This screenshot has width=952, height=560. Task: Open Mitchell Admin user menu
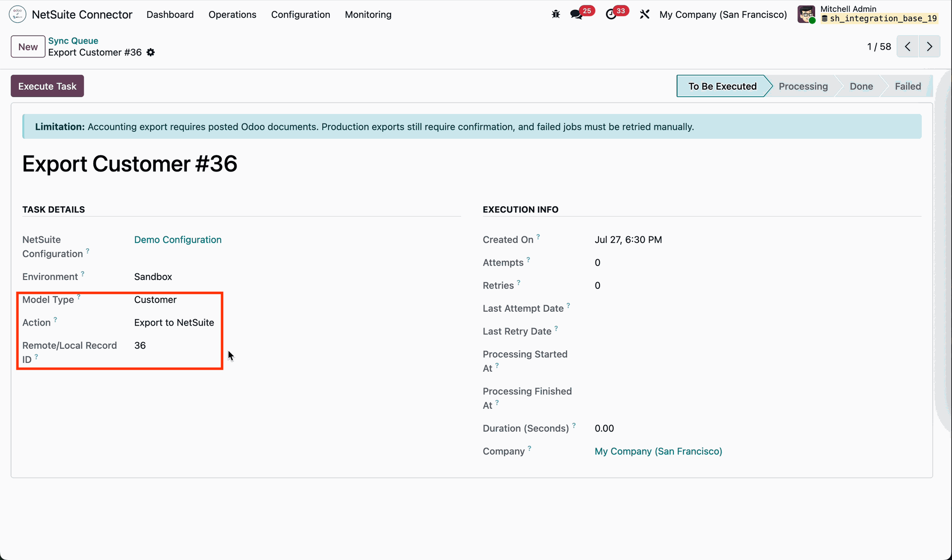[868, 14]
